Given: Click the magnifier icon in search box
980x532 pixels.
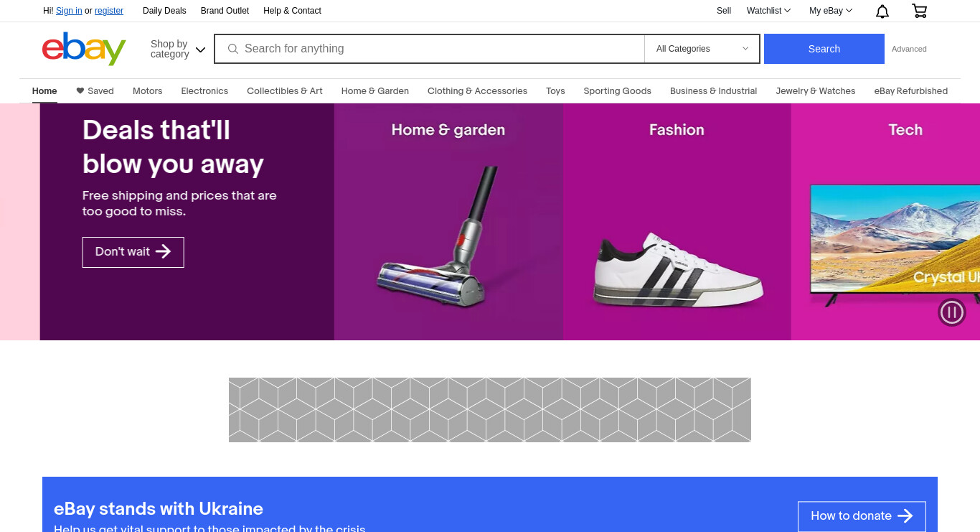Looking at the screenshot, I should [232, 49].
